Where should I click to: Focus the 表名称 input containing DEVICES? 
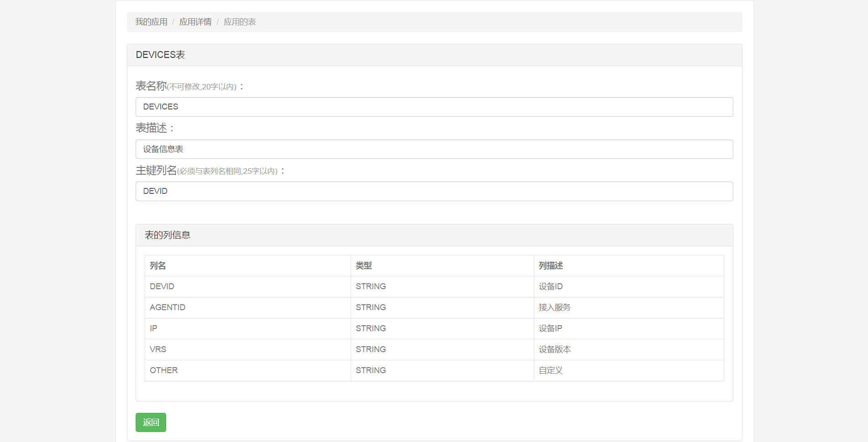click(434, 107)
